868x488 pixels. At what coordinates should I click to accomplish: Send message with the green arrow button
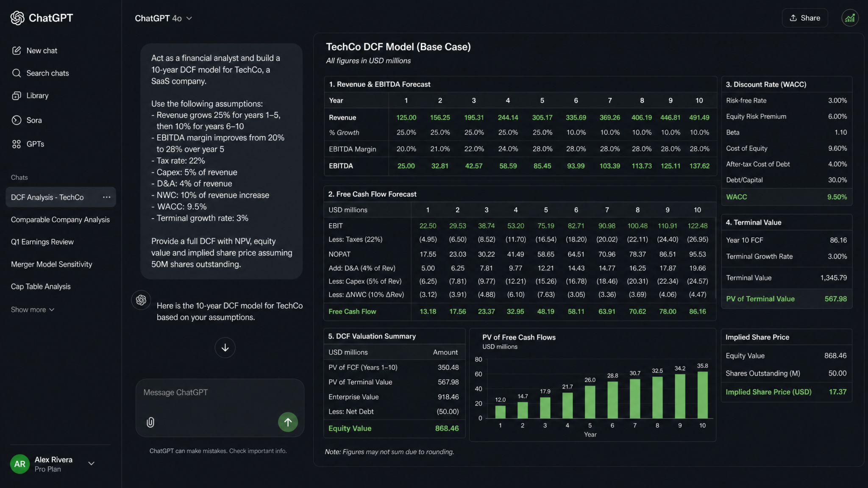point(288,422)
